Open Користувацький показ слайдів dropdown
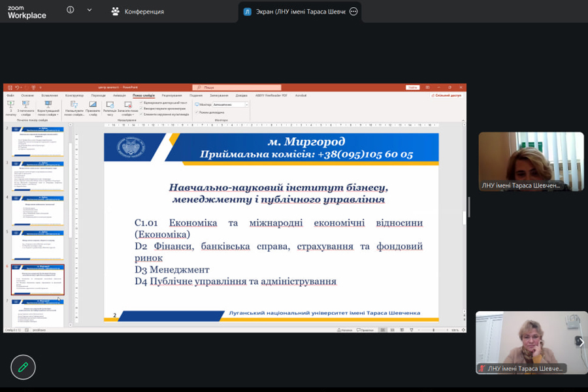The width and height of the screenshot is (588, 392). click(48, 108)
